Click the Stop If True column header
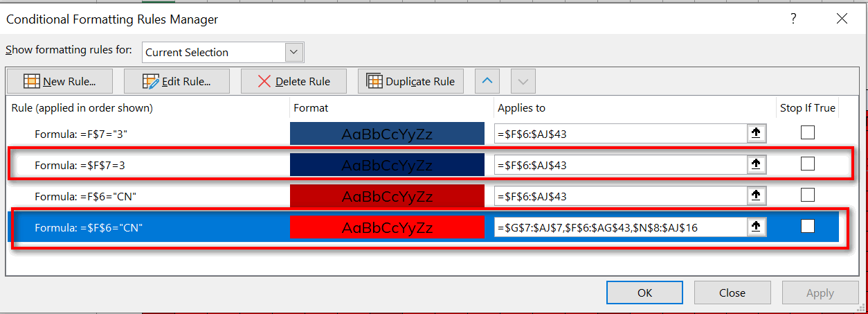This screenshot has width=868, height=314. tap(808, 108)
